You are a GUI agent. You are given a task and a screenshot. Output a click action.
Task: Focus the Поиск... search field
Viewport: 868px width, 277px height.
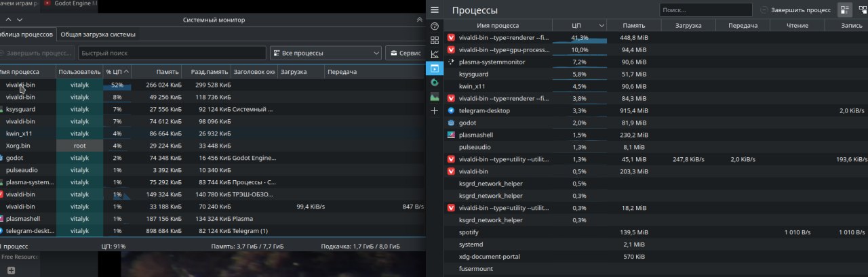(706, 10)
